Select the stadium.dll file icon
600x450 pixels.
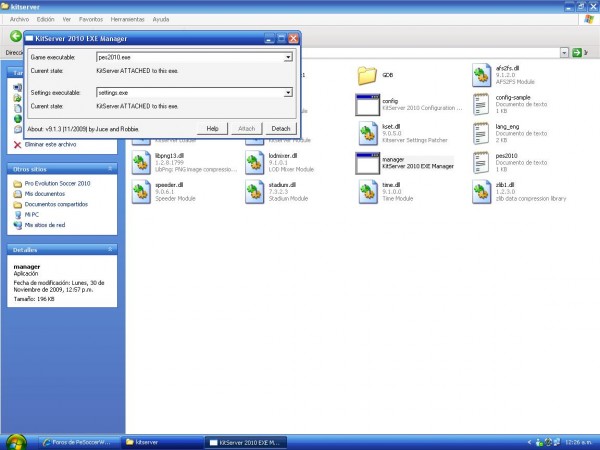pyautogui.click(x=254, y=192)
